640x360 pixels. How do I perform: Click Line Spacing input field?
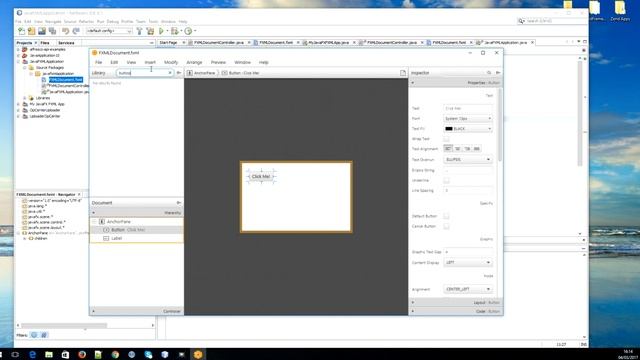(468, 191)
